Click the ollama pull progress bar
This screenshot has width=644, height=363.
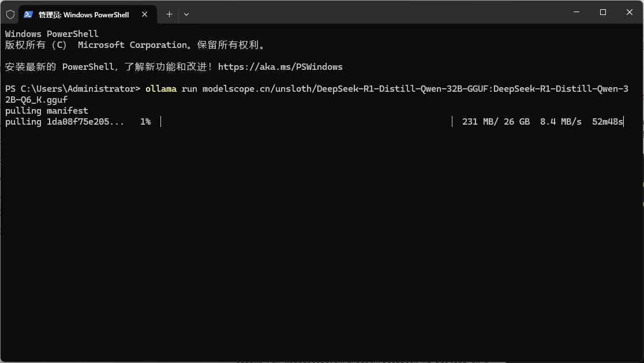click(306, 122)
